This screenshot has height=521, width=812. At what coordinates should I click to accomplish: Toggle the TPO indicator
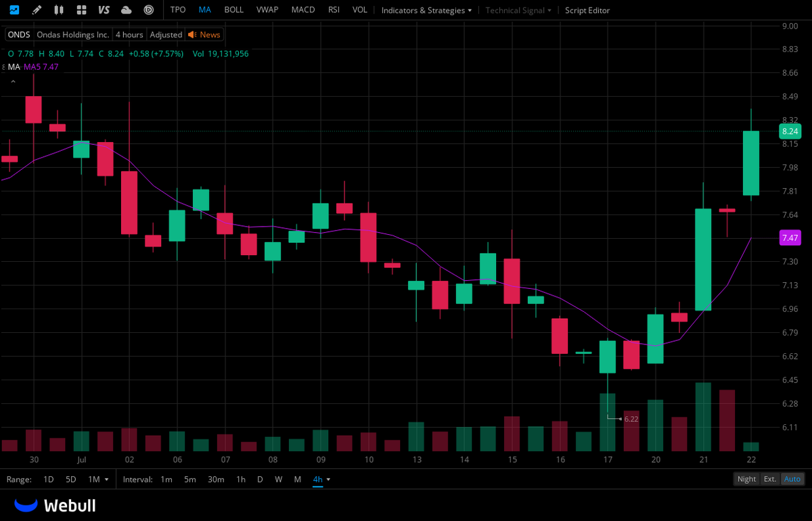(x=178, y=10)
